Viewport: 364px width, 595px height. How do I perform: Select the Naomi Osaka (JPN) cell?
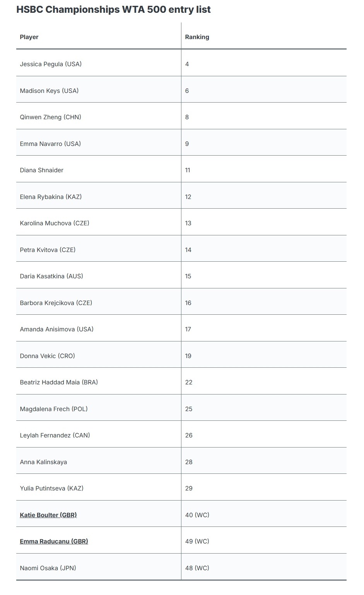tap(48, 568)
